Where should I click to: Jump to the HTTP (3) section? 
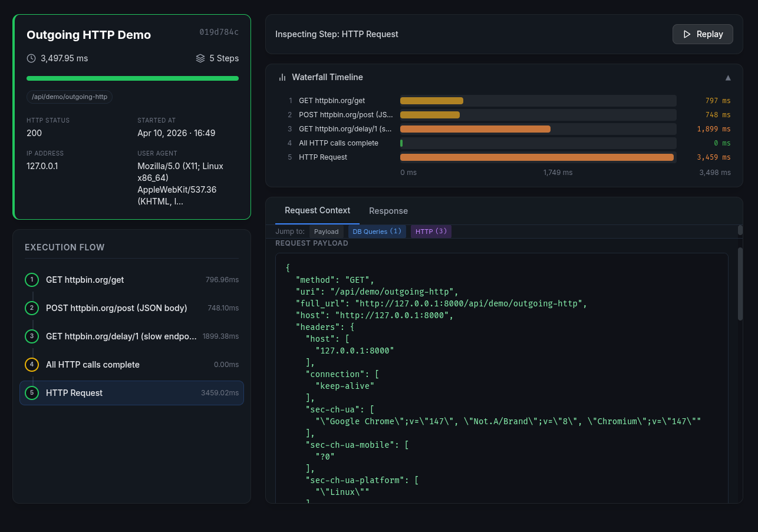(431, 232)
